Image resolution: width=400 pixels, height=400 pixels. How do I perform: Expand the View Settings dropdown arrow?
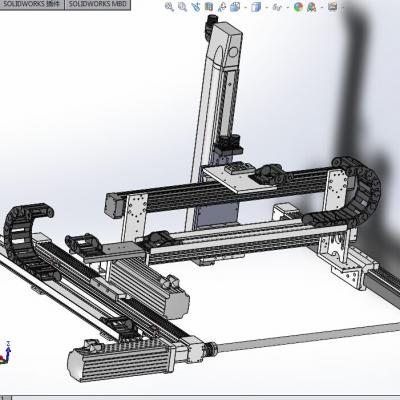(x=342, y=7)
